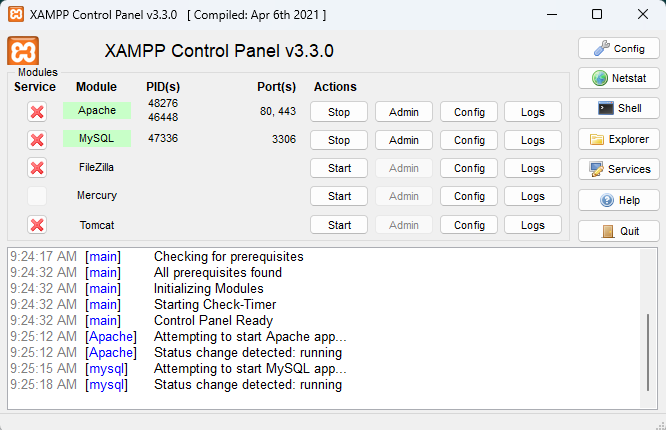Open Apache Admin page
This screenshot has height=430, width=666.
click(x=404, y=112)
